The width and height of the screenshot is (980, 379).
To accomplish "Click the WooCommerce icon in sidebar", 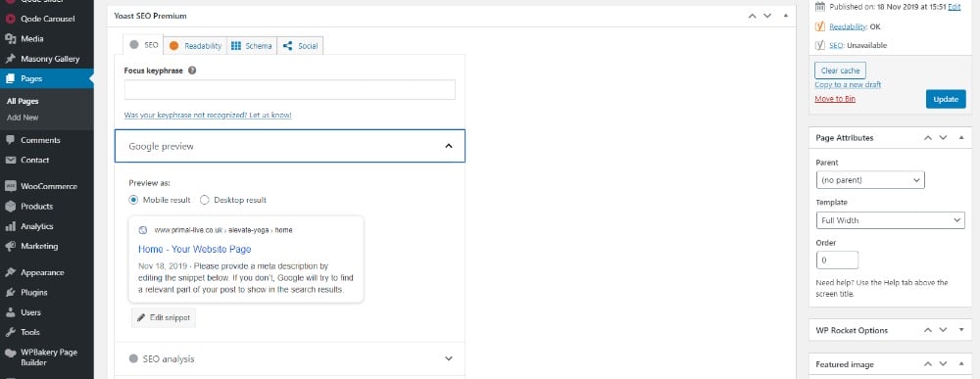I will click(10, 186).
